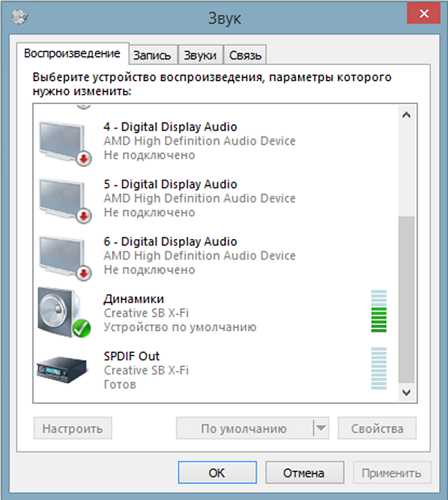
Task: Select the 4 - Digital Display Audio monitor icon
Action: tap(65, 143)
